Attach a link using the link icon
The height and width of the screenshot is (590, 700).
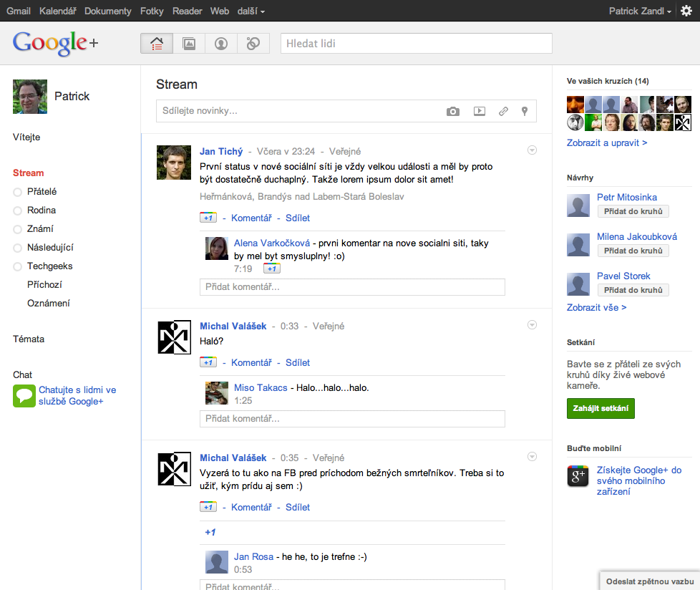[x=502, y=112]
